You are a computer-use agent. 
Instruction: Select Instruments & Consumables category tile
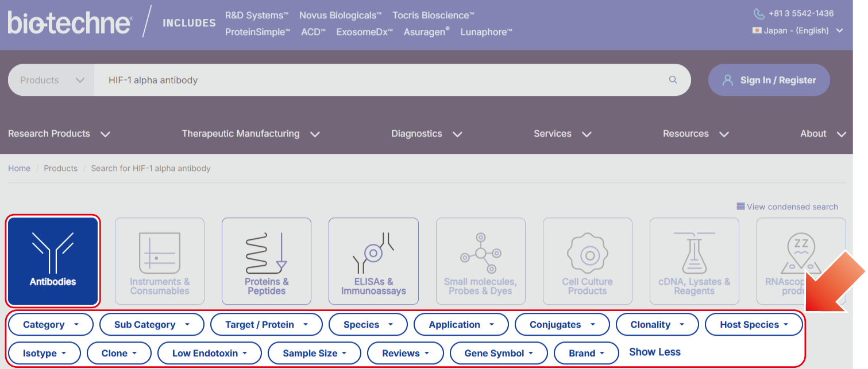[160, 261]
